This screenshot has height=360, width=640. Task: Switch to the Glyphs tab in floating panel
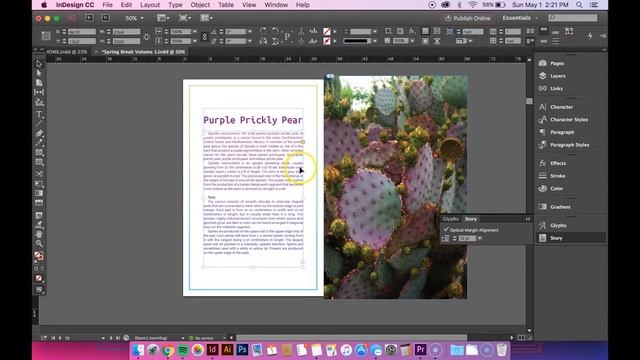point(451,219)
